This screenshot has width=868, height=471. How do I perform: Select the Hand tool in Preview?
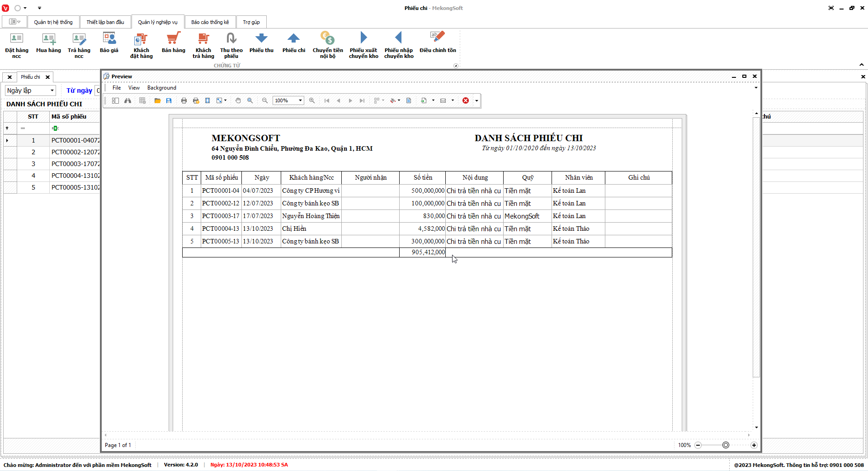tap(238, 101)
